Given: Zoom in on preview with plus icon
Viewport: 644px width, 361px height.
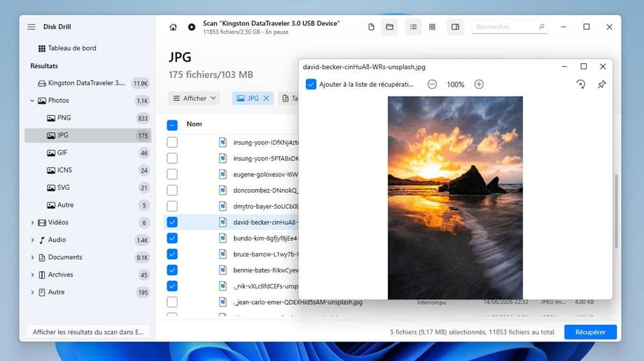Looking at the screenshot, I should tap(479, 84).
